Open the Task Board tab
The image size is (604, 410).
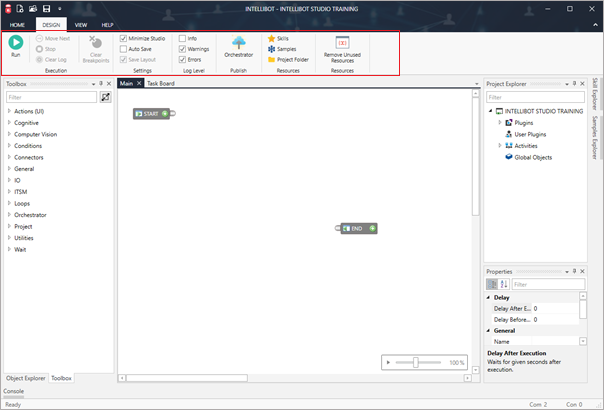(x=160, y=83)
